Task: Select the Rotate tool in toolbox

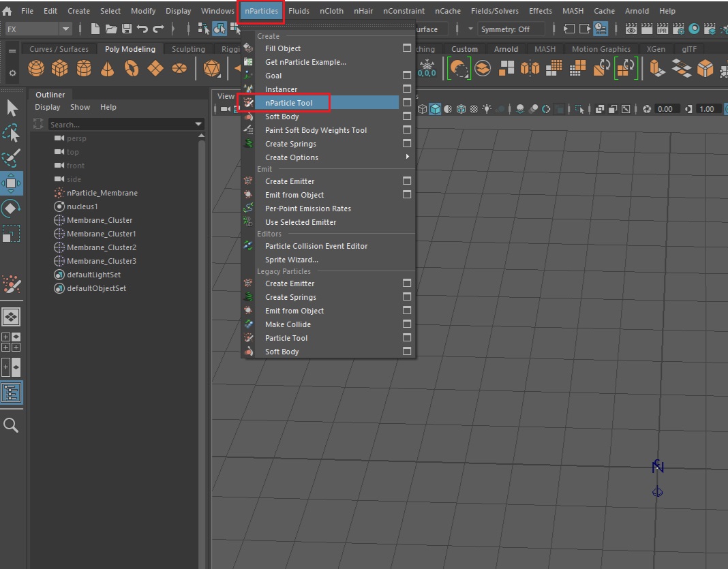Action: click(12, 209)
